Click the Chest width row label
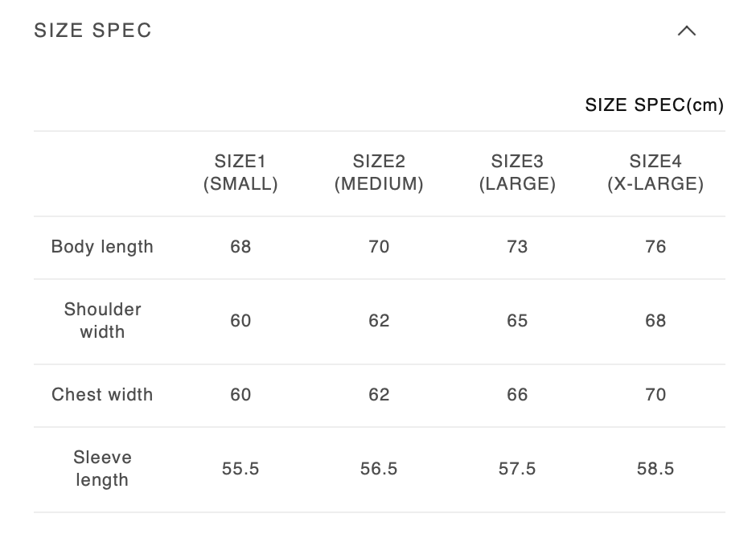The image size is (756, 534). 102,395
